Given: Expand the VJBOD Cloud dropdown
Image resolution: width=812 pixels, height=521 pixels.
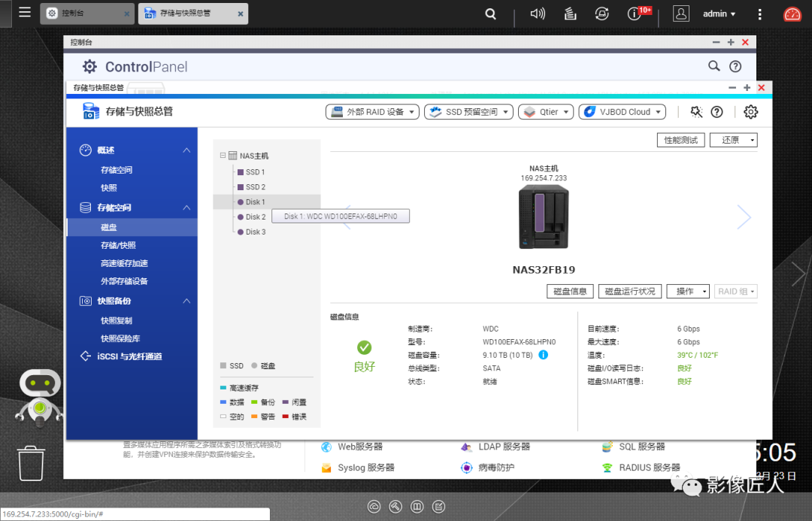Looking at the screenshot, I should point(622,112).
